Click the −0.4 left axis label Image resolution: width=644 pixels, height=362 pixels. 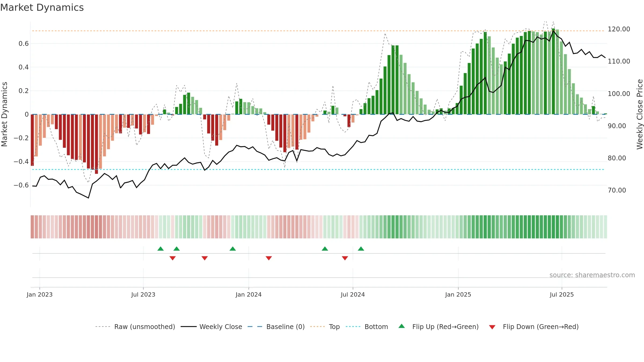pyautogui.click(x=21, y=161)
